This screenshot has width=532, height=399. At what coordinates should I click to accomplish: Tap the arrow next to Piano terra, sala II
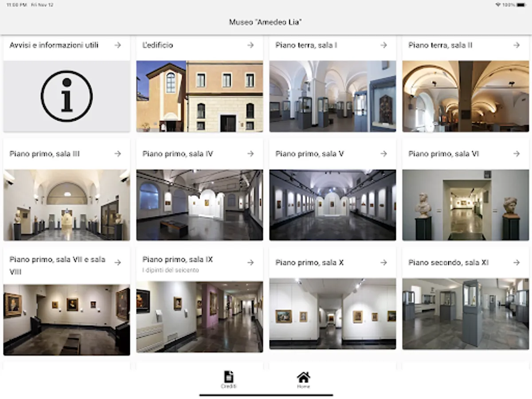coord(516,45)
